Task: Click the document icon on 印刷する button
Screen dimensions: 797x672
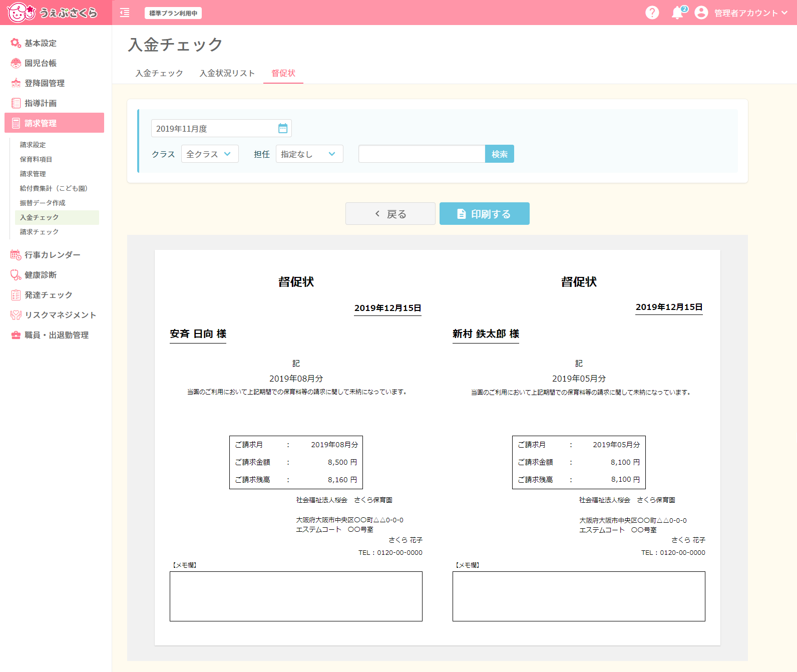Action: [x=462, y=214]
